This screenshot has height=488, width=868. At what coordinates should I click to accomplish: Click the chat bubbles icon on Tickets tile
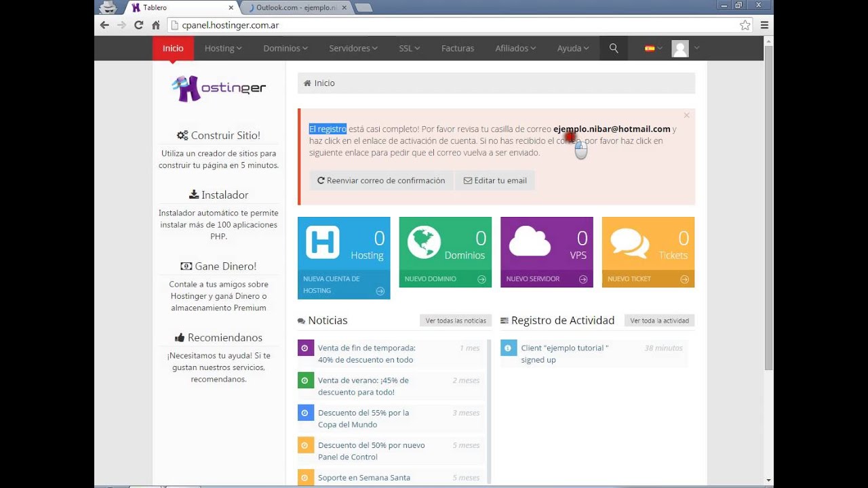(630, 243)
